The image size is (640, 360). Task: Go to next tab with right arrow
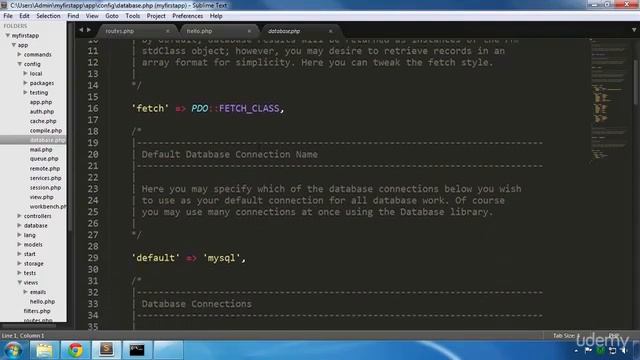pyautogui.click(x=89, y=30)
